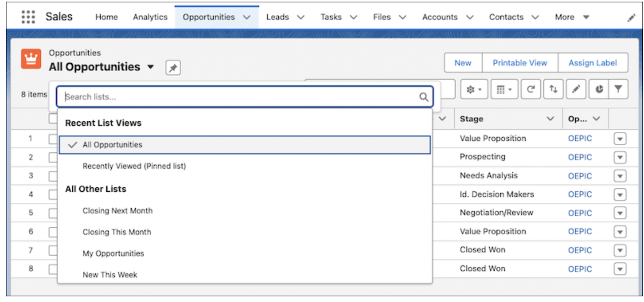Image resolution: width=644 pixels, height=302 pixels.
Task: Select checkbox for row 3
Action: click(x=53, y=176)
